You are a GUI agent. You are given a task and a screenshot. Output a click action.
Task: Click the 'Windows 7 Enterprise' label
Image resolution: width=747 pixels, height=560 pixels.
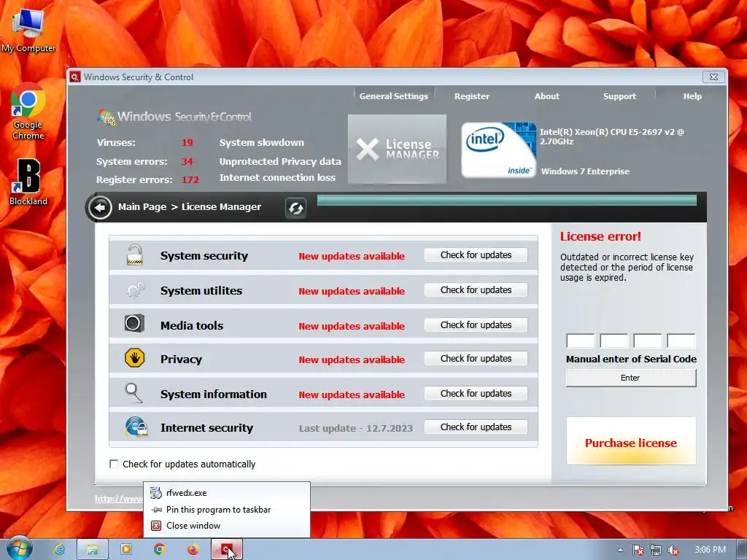tap(585, 171)
